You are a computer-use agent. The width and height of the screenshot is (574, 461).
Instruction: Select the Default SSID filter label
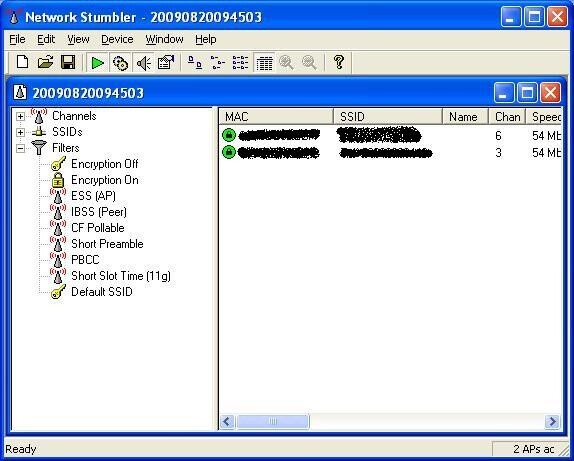click(x=102, y=292)
